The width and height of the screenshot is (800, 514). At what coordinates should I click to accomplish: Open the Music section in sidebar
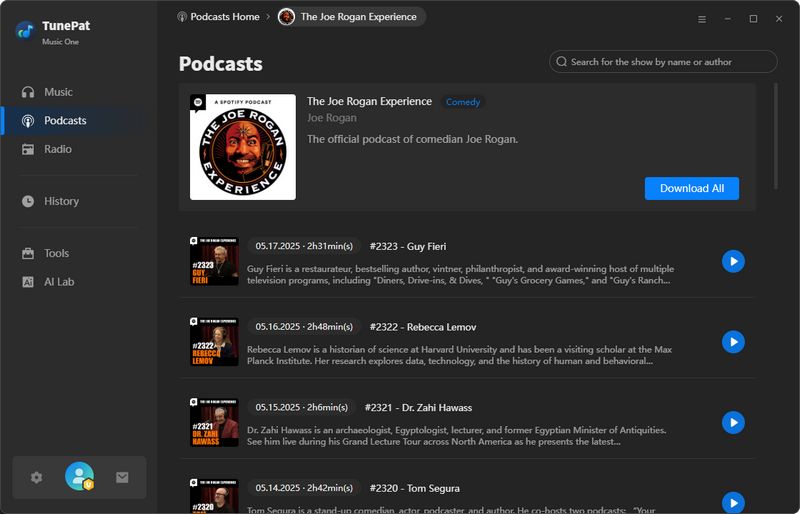pos(58,92)
